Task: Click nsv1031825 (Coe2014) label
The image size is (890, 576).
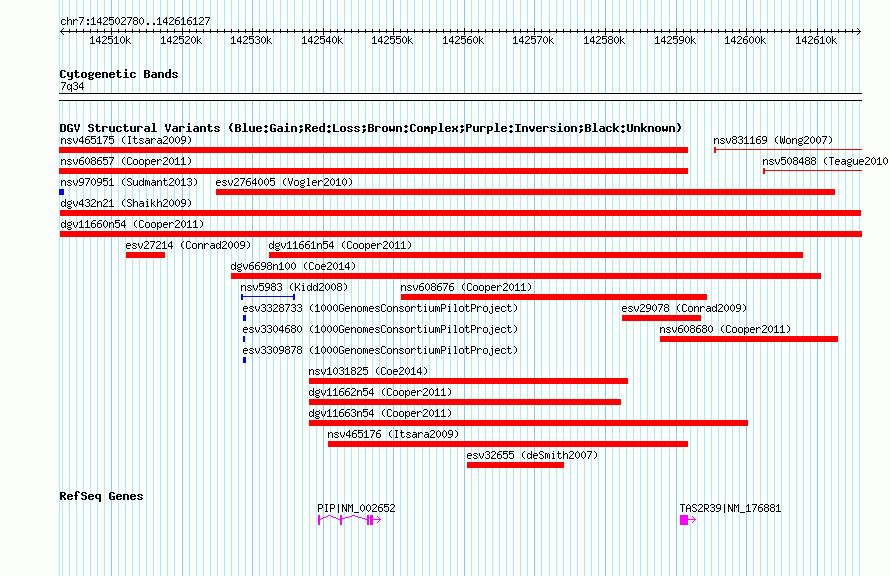Action: (x=368, y=371)
